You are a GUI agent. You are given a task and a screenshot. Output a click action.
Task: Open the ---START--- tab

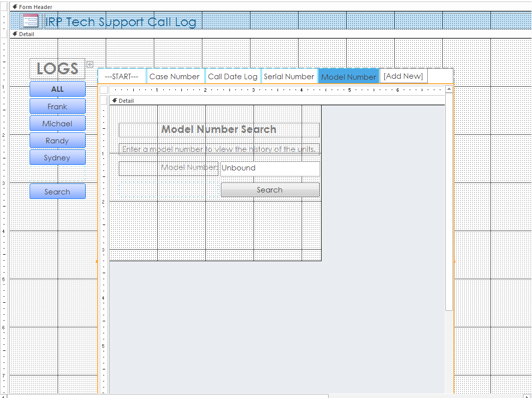pos(121,76)
